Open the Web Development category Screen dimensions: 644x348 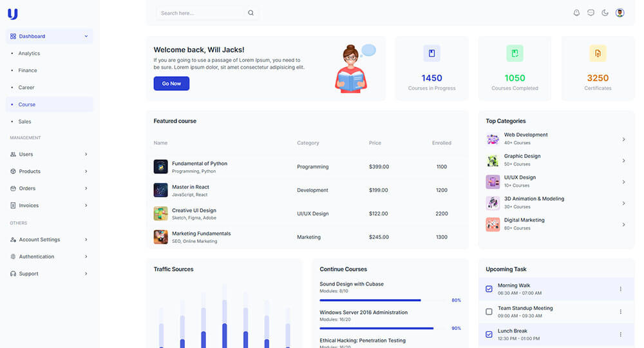(556, 139)
